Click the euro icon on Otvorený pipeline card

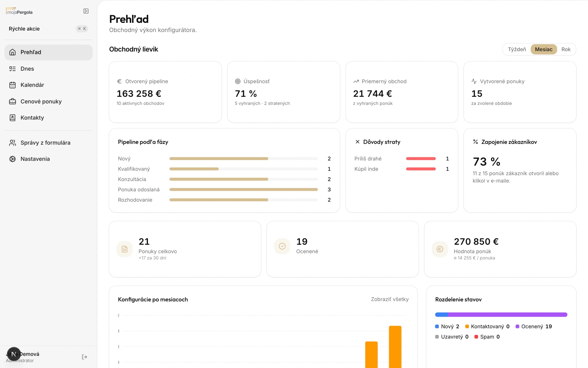[119, 81]
